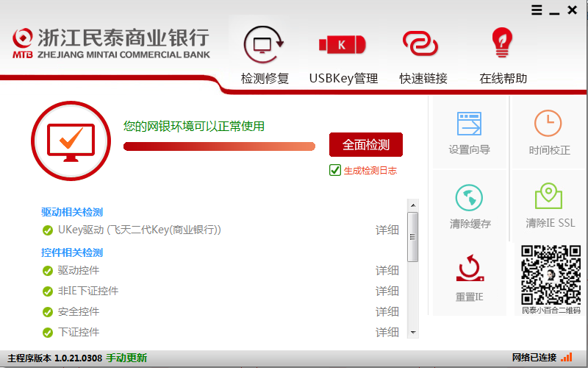588x368 pixels.
Task: Start the 全面检测 full scan button
Action: pyautogui.click(x=366, y=144)
